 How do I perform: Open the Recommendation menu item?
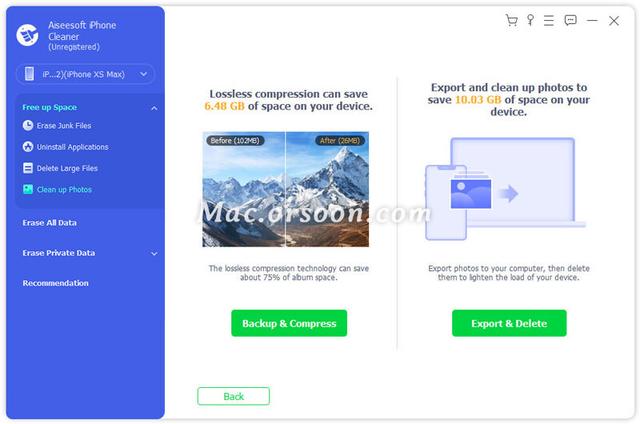coord(56,283)
